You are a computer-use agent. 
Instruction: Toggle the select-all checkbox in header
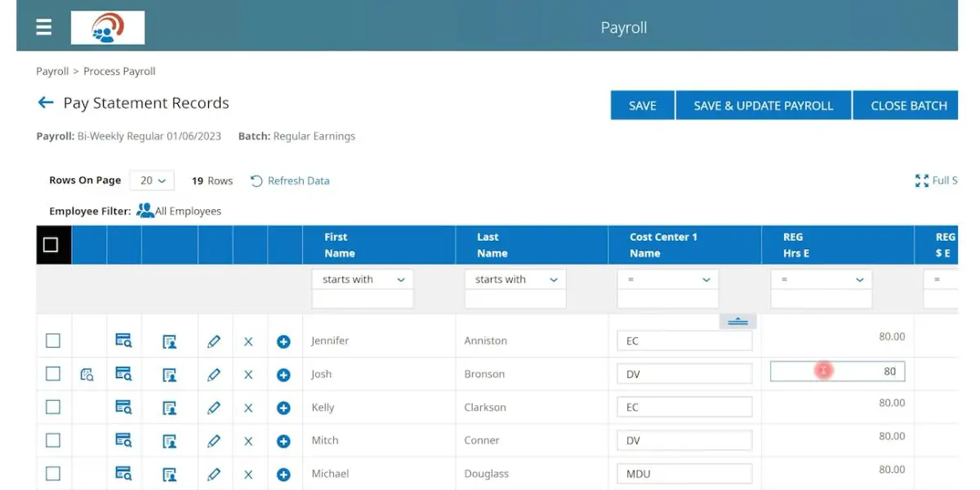pyautogui.click(x=51, y=245)
